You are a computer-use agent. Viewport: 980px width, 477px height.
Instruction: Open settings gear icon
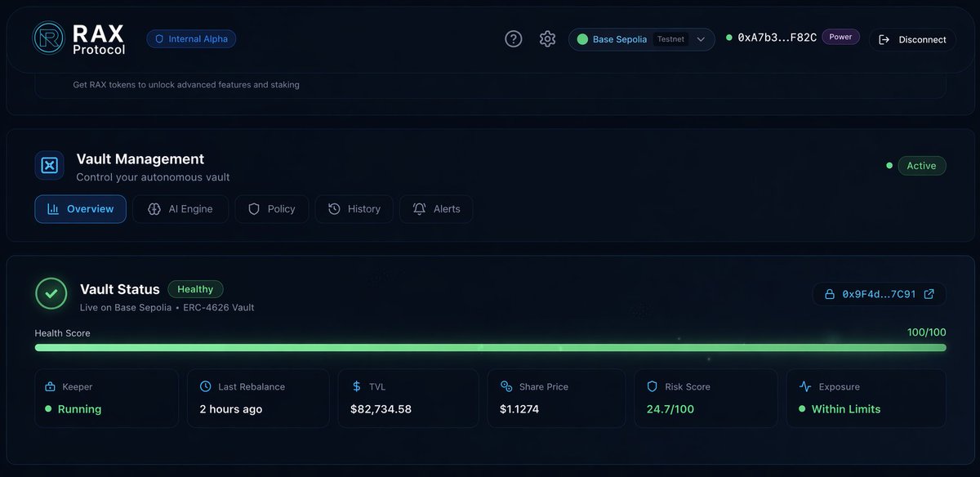click(547, 39)
